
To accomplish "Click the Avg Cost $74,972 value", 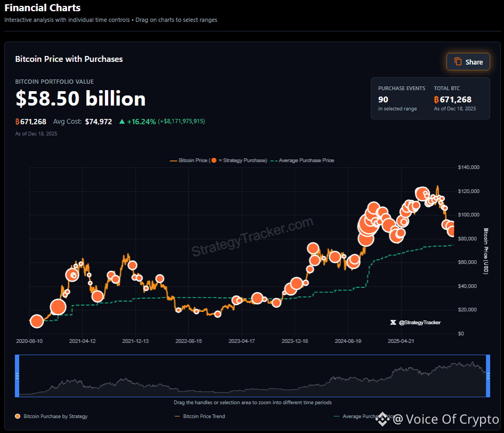I will tap(99, 122).
